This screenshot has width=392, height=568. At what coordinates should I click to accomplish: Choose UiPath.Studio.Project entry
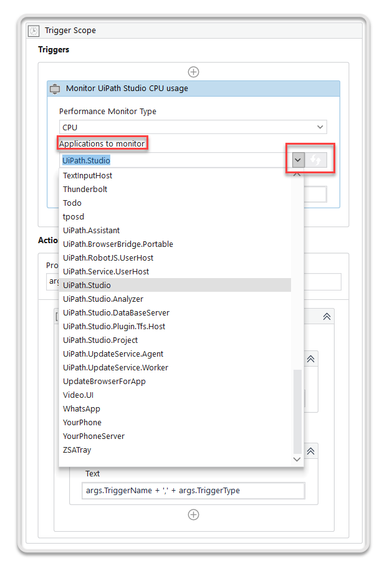click(175, 340)
